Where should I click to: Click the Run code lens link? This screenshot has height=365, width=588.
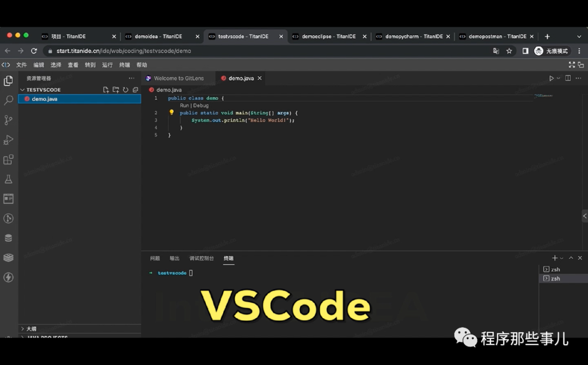184,105
